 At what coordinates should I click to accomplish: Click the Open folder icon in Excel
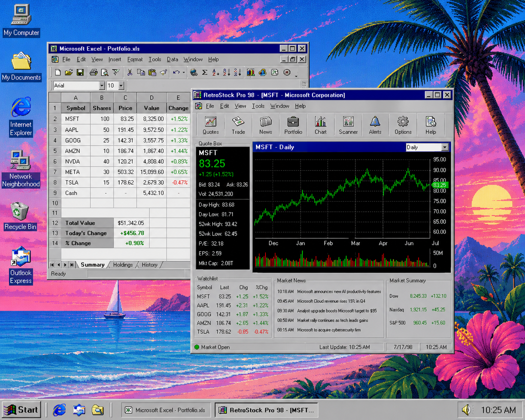point(69,72)
